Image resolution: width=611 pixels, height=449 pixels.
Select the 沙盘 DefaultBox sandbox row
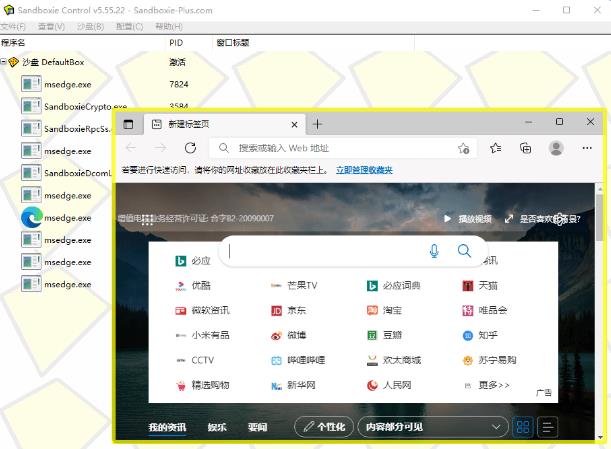pos(53,62)
